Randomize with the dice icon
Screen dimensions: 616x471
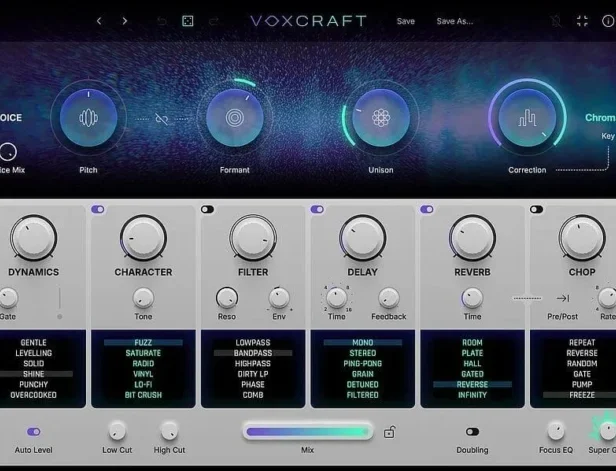pos(187,21)
